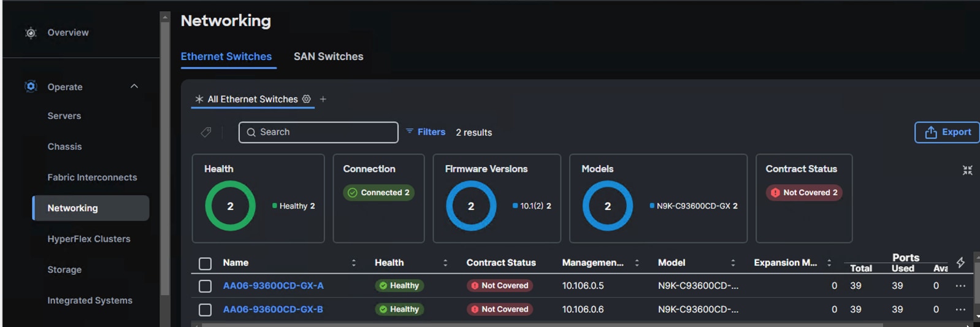Switch to Ethernet Switches tab
The width and height of the screenshot is (980, 327).
point(226,56)
